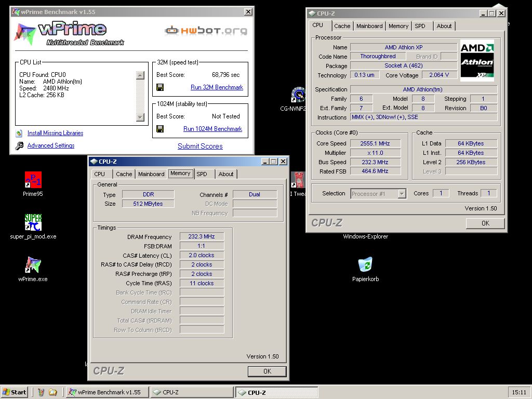The width and height of the screenshot is (532, 399).
Task: Open the CG-NVNF2 desktop shortcut
Action: click(x=298, y=95)
